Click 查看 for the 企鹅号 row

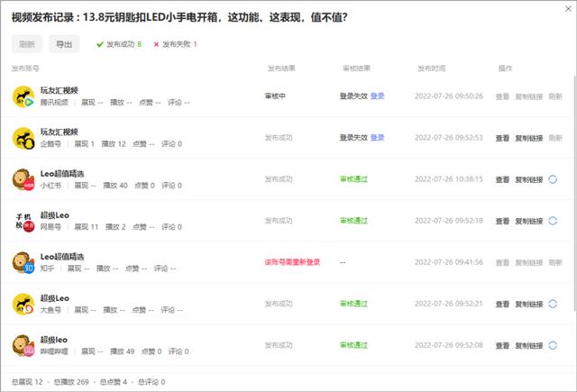(x=502, y=138)
